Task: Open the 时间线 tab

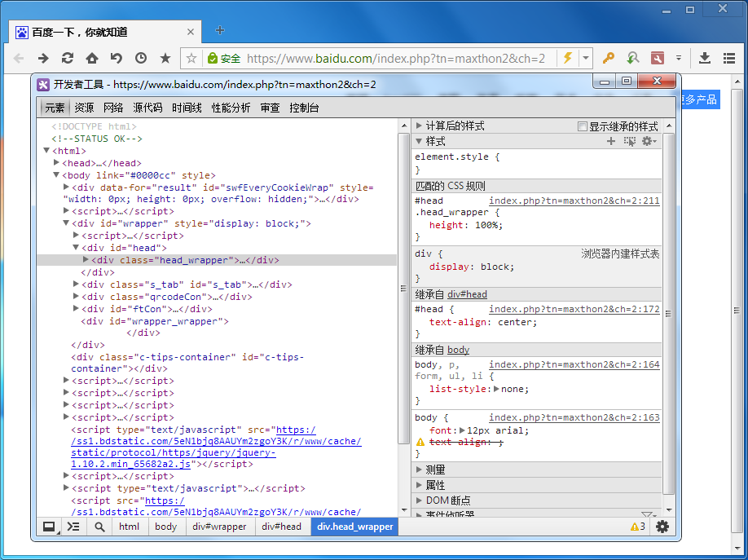Action: [x=187, y=108]
